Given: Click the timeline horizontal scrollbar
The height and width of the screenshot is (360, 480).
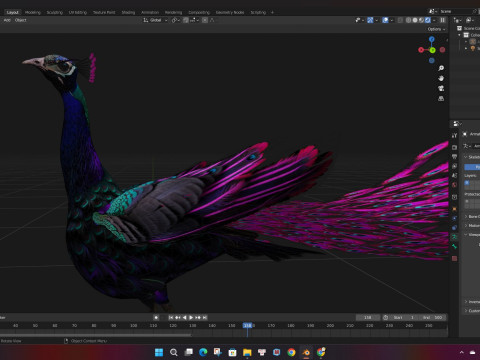Looking at the screenshot, I should point(95,335).
